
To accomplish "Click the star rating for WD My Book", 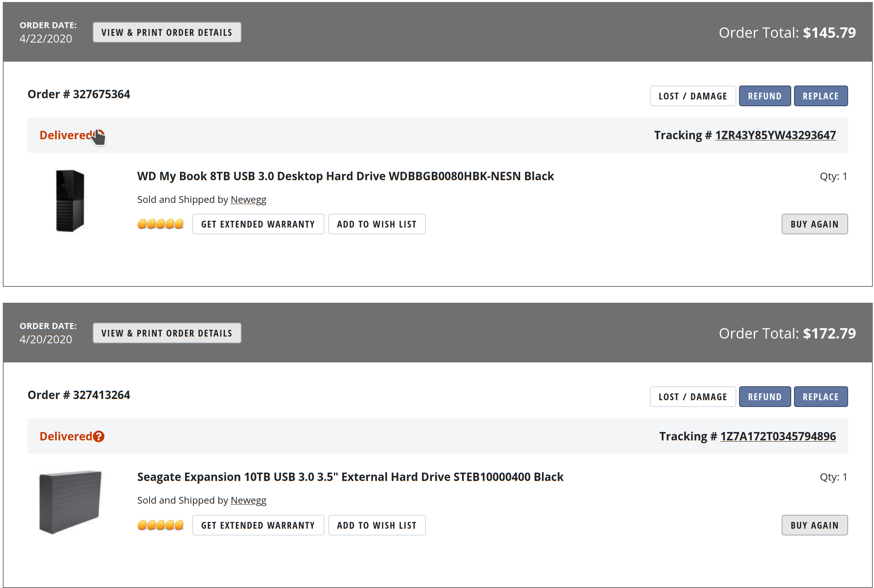I will (160, 224).
